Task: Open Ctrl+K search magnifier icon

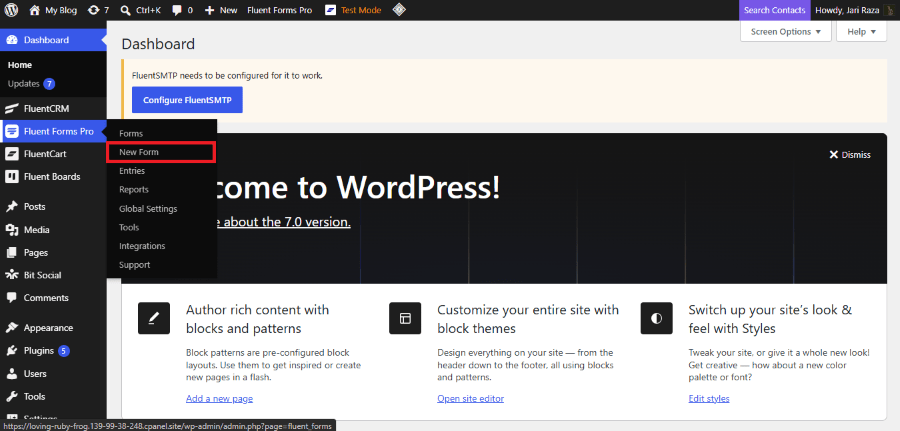Action: pyautogui.click(x=126, y=10)
